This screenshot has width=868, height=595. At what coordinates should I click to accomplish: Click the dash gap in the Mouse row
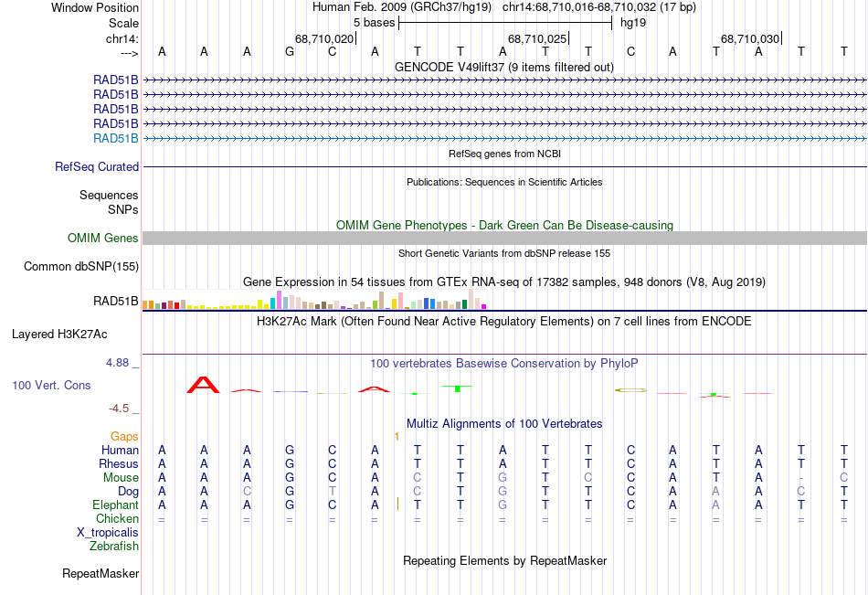tap(801, 478)
